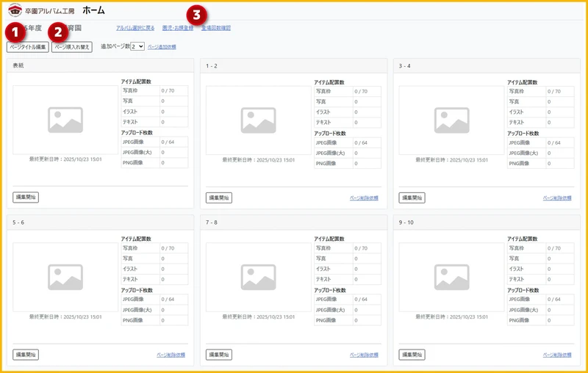Click ページ削除依頼 on the 7 - 8 card
This screenshot has height=373, width=588.
(364, 355)
